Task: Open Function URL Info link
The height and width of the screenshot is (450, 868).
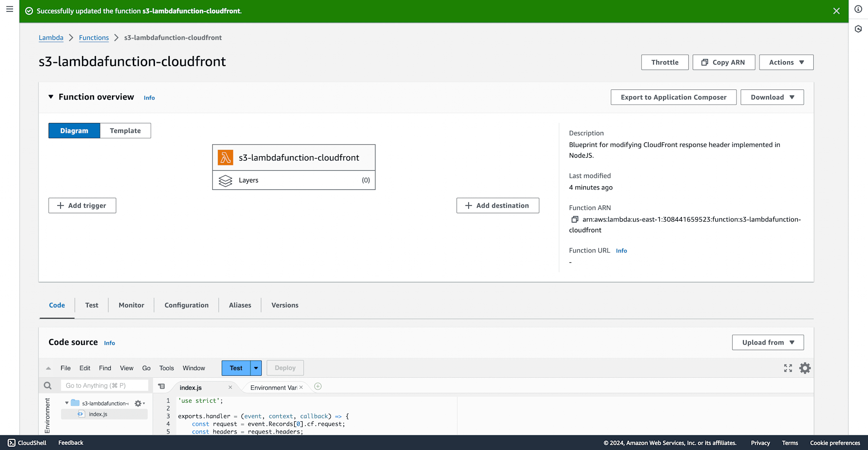Action: pyautogui.click(x=621, y=251)
